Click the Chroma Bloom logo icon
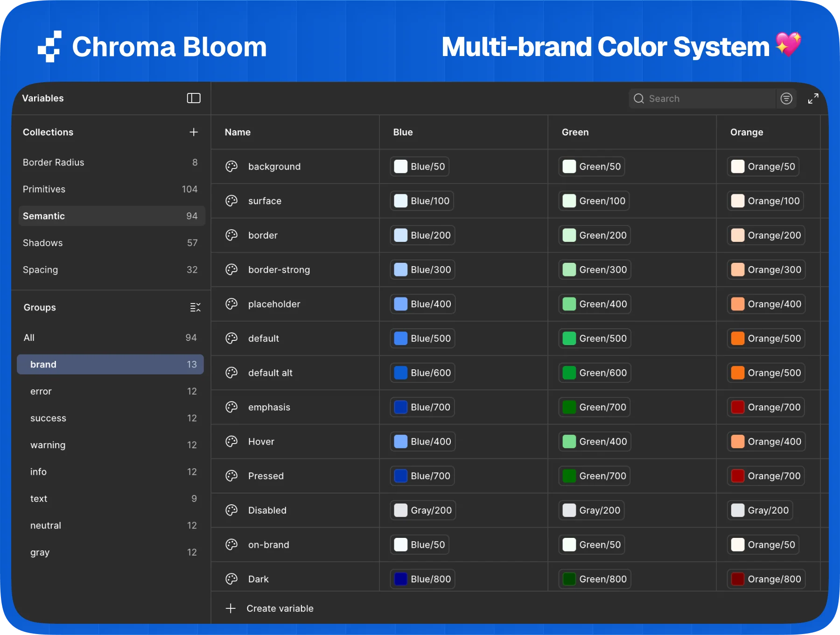Viewport: 840px width, 635px height. coord(49,46)
